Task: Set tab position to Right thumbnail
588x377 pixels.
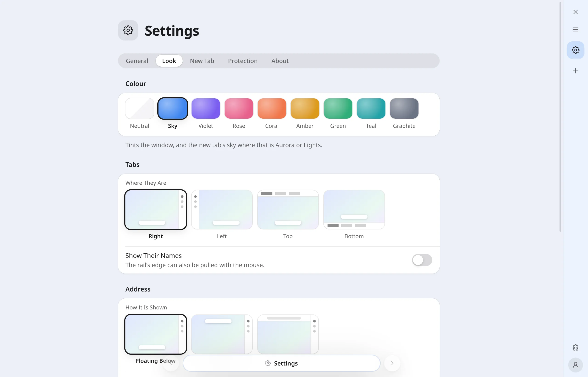Action: pyautogui.click(x=155, y=210)
